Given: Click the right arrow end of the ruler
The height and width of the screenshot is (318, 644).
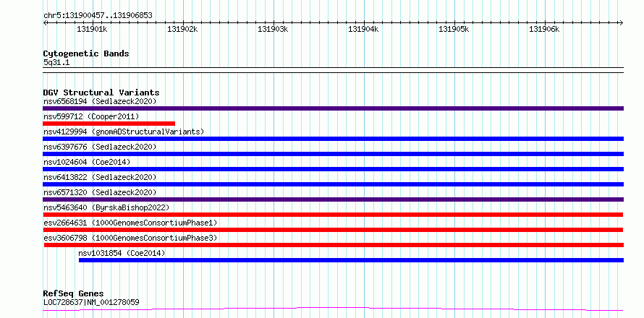Looking at the screenshot, I should point(621,22).
